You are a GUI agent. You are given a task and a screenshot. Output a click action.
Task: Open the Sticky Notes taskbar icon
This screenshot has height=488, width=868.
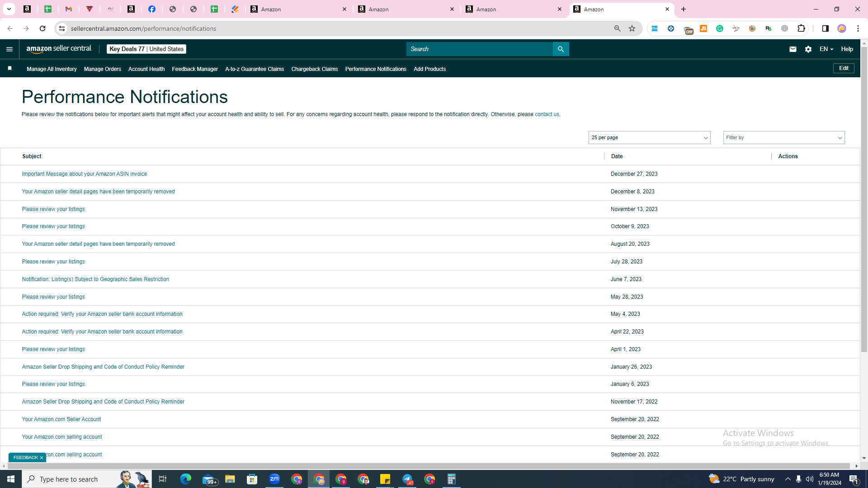pyautogui.click(x=385, y=479)
